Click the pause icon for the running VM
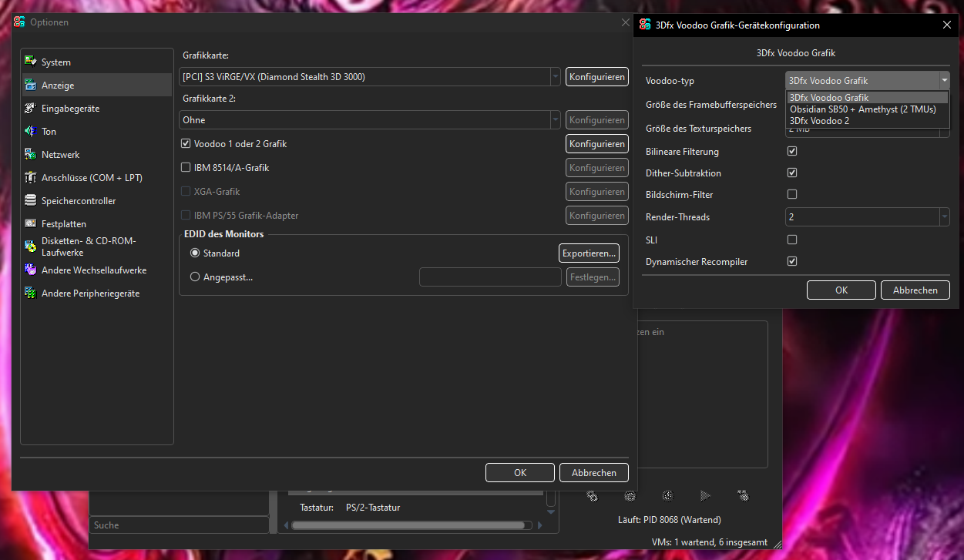Viewport: 964px width, 560px height. click(667, 495)
